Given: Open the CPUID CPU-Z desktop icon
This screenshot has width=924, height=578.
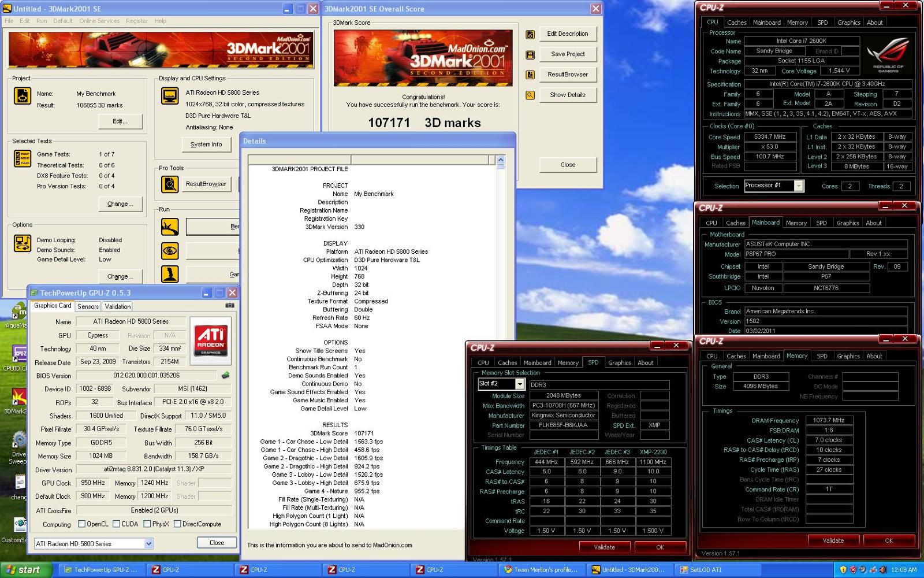Looking at the screenshot, I should tap(19, 354).
